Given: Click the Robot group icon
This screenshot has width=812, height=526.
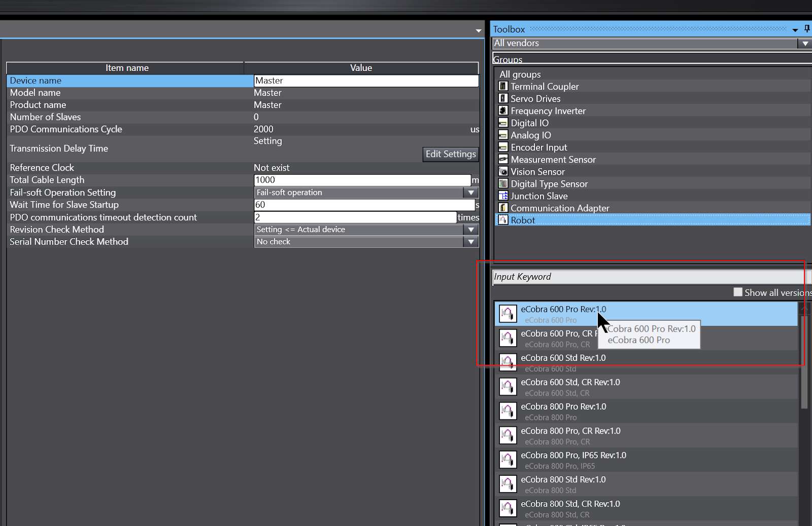Looking at the screenshot, I should (503, 220).
